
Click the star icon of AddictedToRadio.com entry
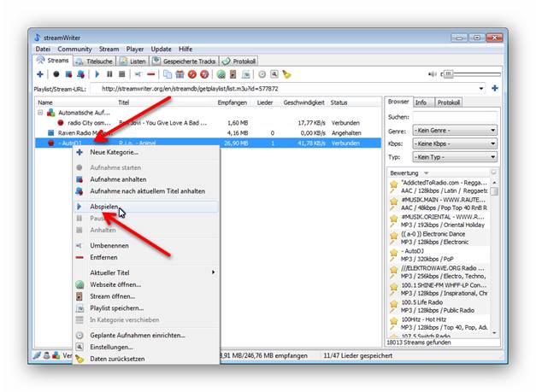click(x=394, y=184)
